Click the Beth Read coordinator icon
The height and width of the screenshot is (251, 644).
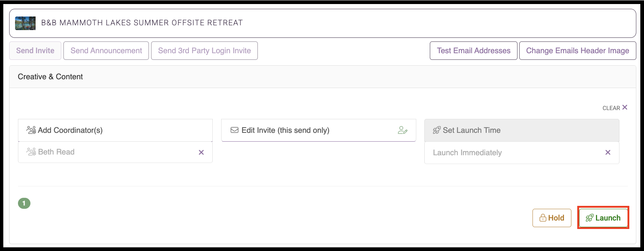click(x=31, y=152)
